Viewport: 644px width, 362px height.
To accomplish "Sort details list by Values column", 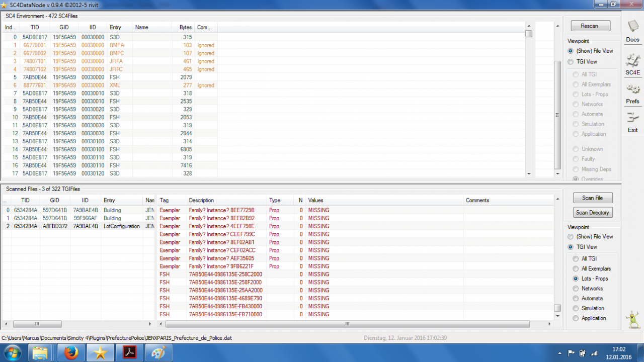I will [384, 200].
